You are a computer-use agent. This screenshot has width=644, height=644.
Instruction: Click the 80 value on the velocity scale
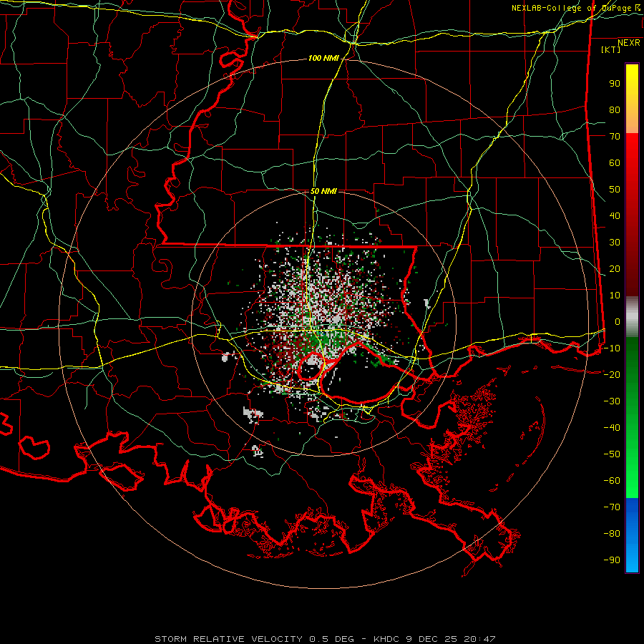point(615,109)
